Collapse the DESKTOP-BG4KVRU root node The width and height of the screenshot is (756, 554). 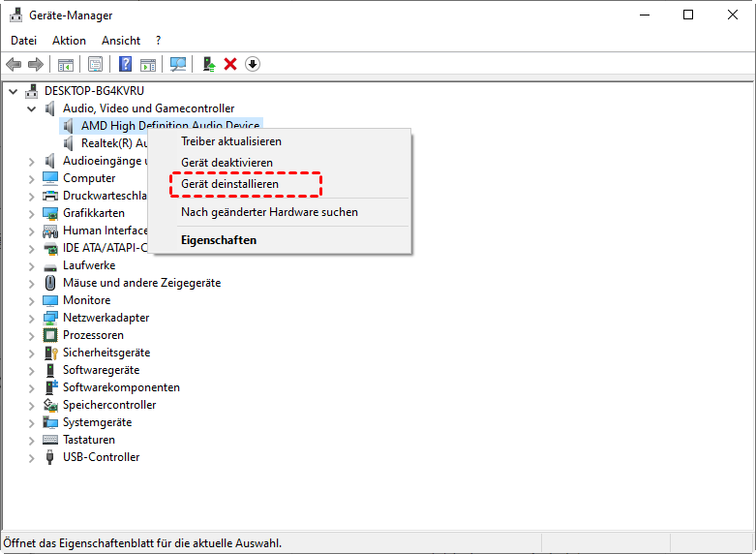[x=14, y=91]
